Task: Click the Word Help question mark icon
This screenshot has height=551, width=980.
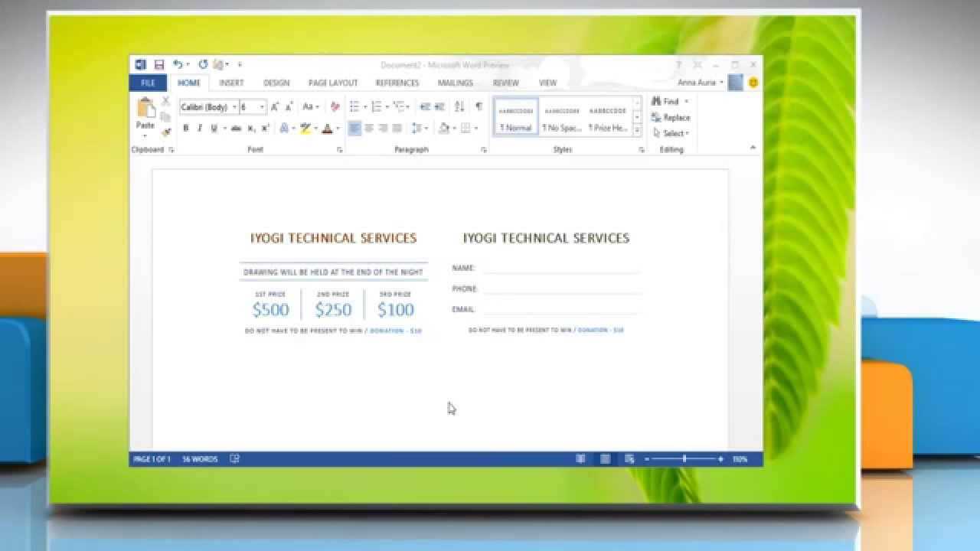Action: point(678,65)
